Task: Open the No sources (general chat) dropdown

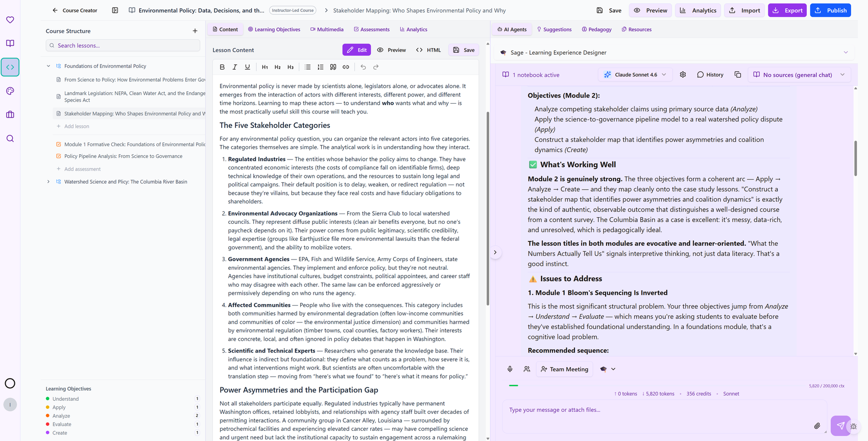Action: point(799,75)
